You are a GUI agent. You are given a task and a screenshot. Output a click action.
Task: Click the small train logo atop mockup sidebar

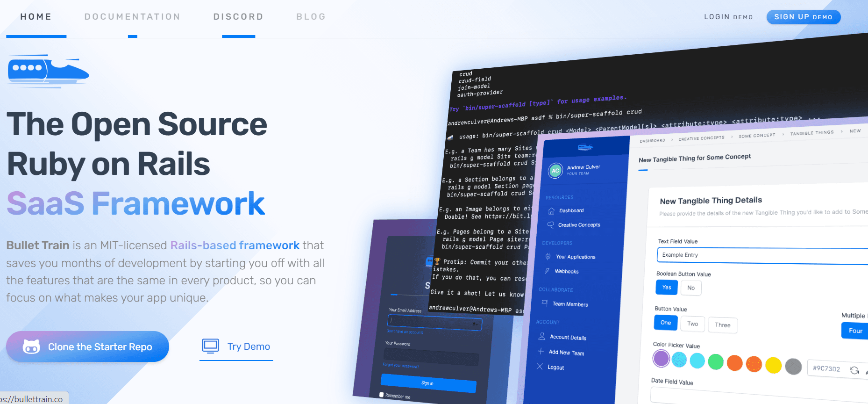click(585, 147)
